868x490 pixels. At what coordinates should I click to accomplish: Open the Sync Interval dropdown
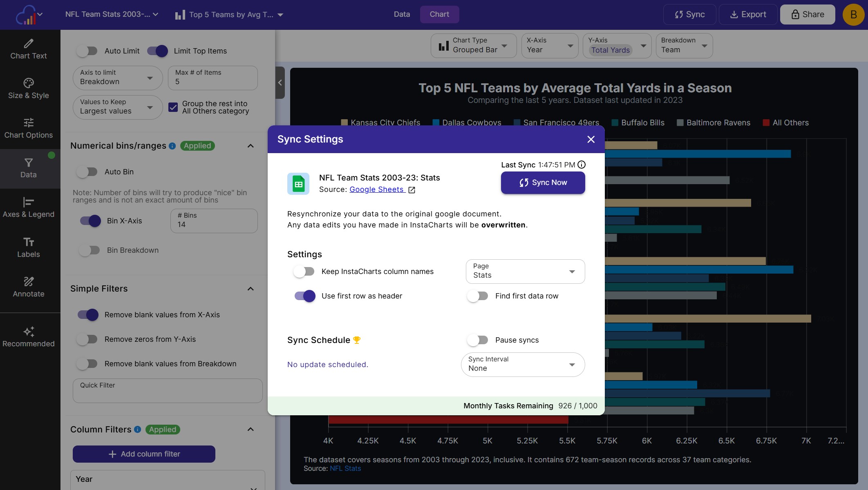point(523,365)
